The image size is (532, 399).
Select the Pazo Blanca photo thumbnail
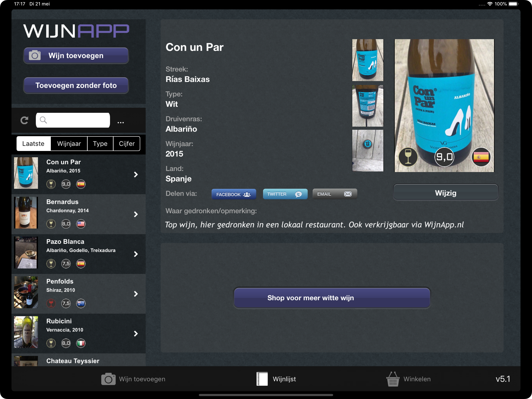26,252
